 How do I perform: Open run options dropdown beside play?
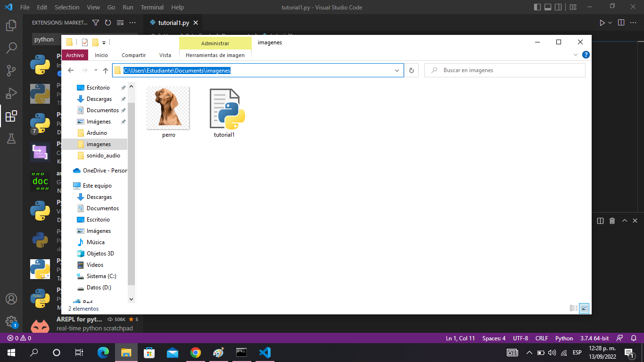click(x=610, y=23)
